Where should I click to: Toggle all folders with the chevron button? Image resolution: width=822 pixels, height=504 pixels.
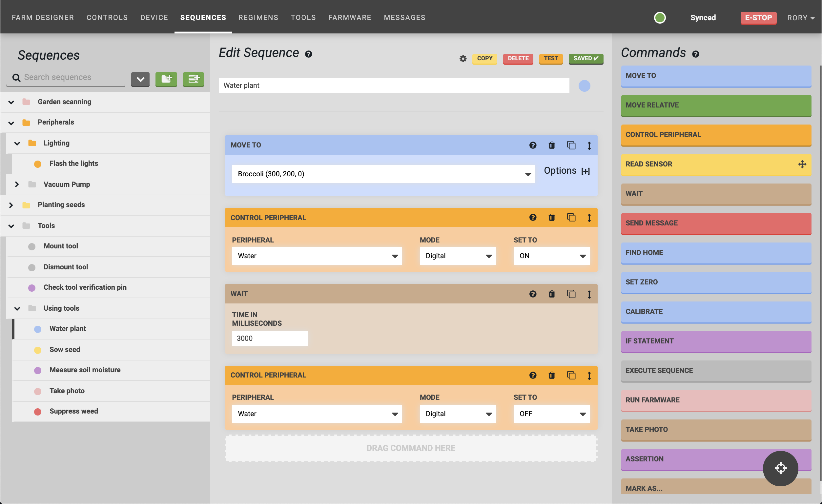coord(140,79)
